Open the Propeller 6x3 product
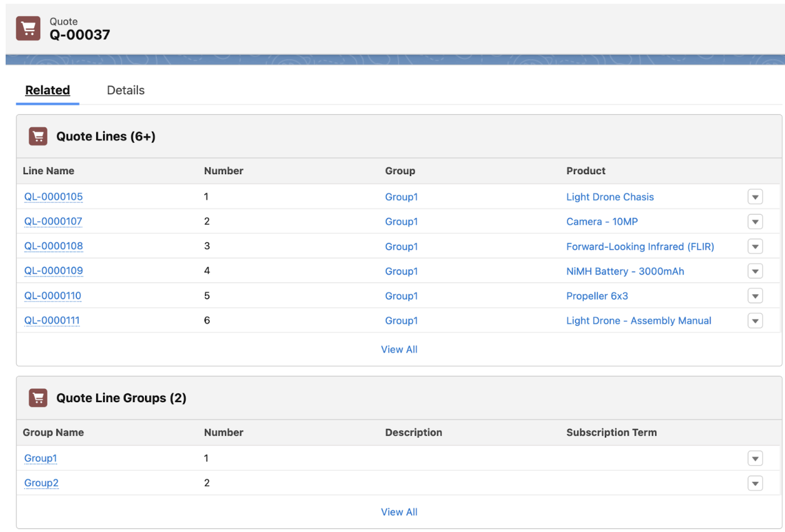Viewport: 785px width, 532px height. 597,296
